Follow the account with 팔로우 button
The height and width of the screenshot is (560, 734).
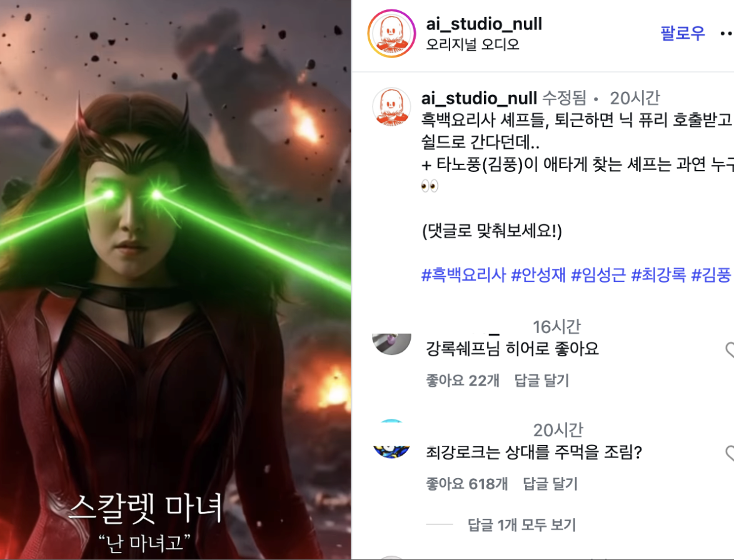(682, 33)
